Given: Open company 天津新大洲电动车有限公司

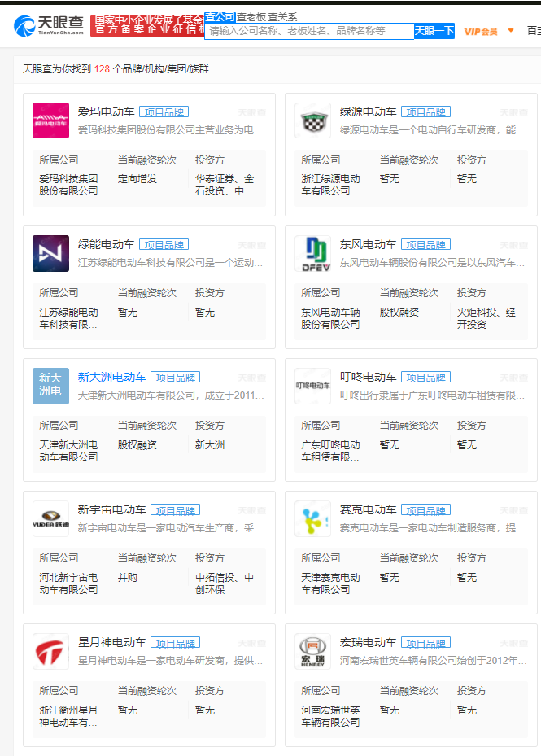Looking at the screenshot, I should [x=68, y=451].
